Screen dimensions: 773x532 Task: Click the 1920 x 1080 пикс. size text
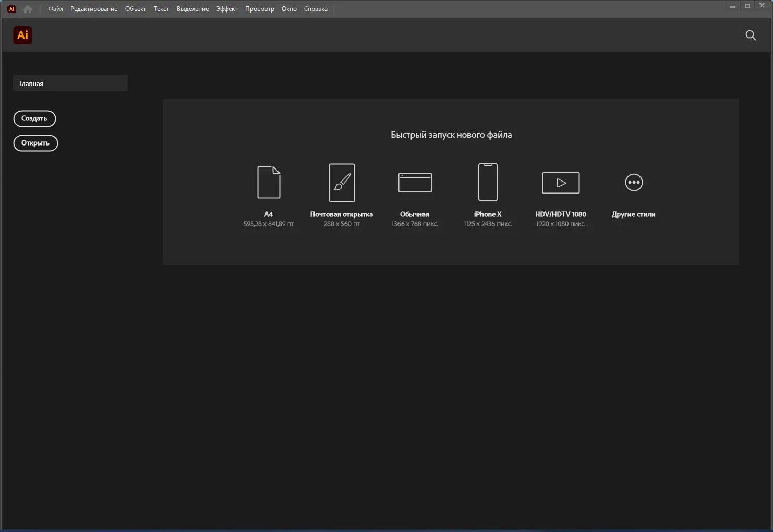[x=561, y=224]
